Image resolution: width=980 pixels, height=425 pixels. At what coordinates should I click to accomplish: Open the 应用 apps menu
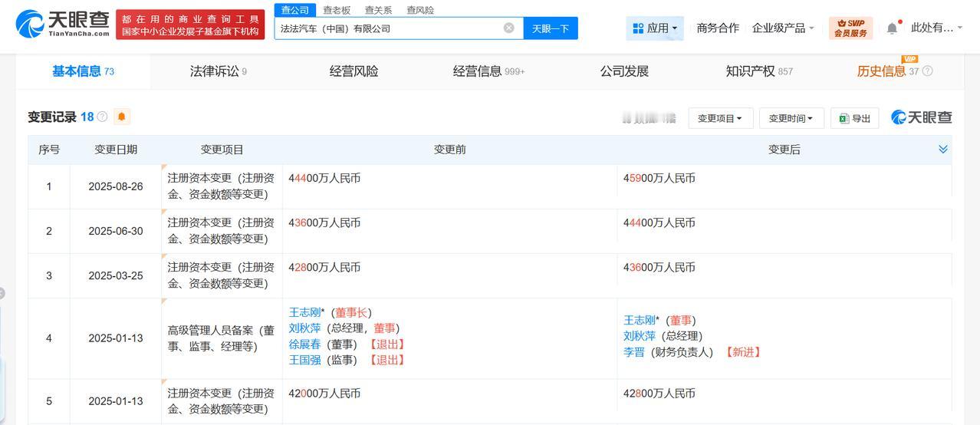tap(655, 28)
